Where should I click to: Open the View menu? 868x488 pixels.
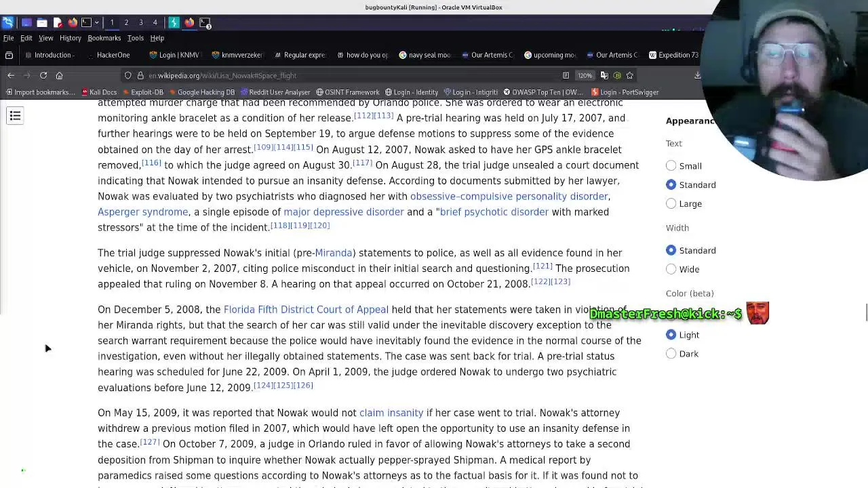(x=45, y=38)
